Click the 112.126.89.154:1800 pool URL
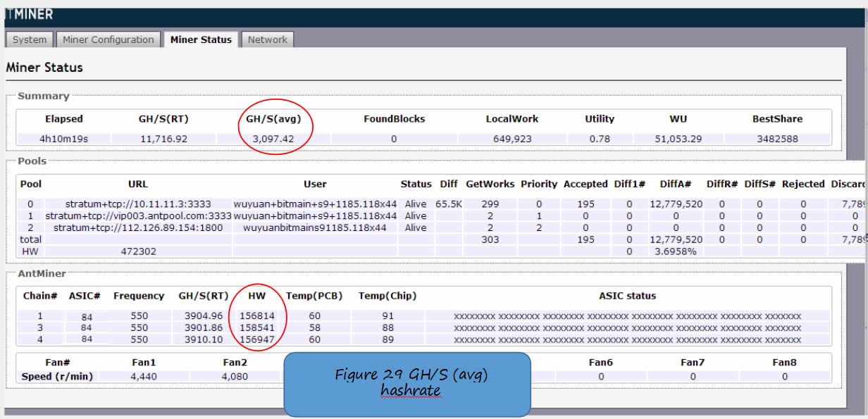Image resolution: width=868 pixels, height=419 pixels. (138, 227)
